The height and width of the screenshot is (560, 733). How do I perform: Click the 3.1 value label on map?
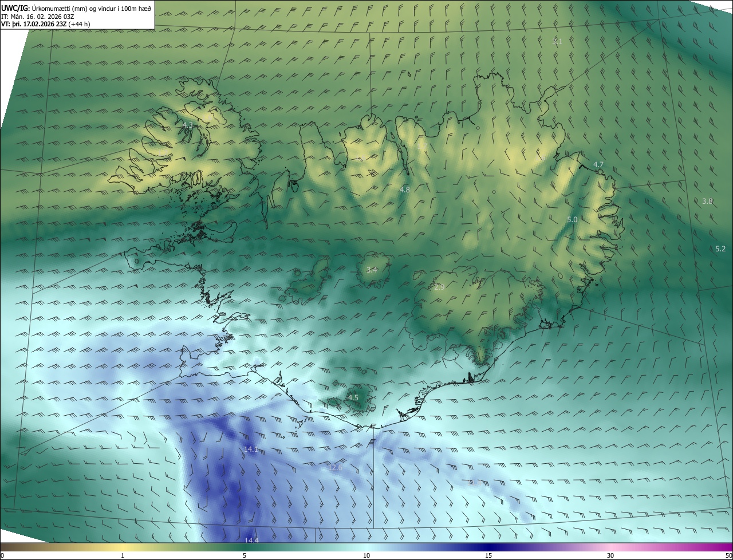tap(557, 42)
